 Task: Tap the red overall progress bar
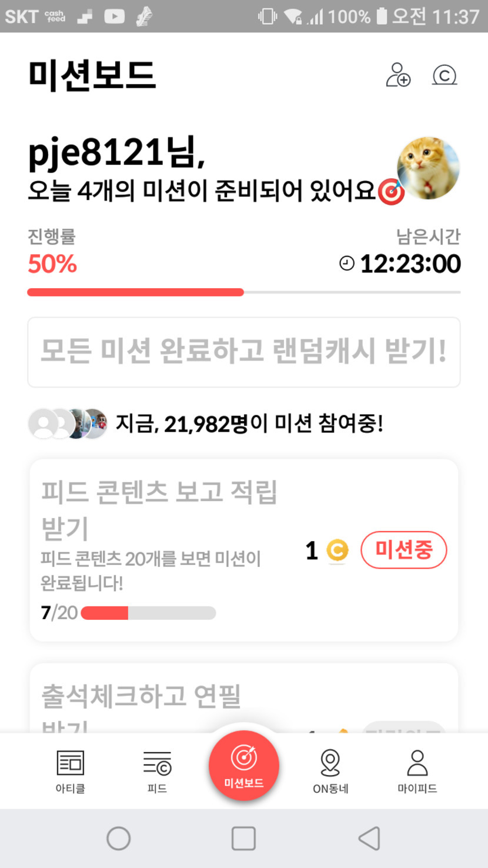pyautogui.click(x=135, y=292)
